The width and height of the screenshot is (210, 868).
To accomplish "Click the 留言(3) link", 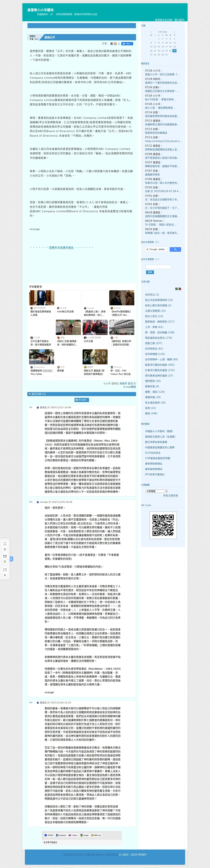I will coord(132,384).
